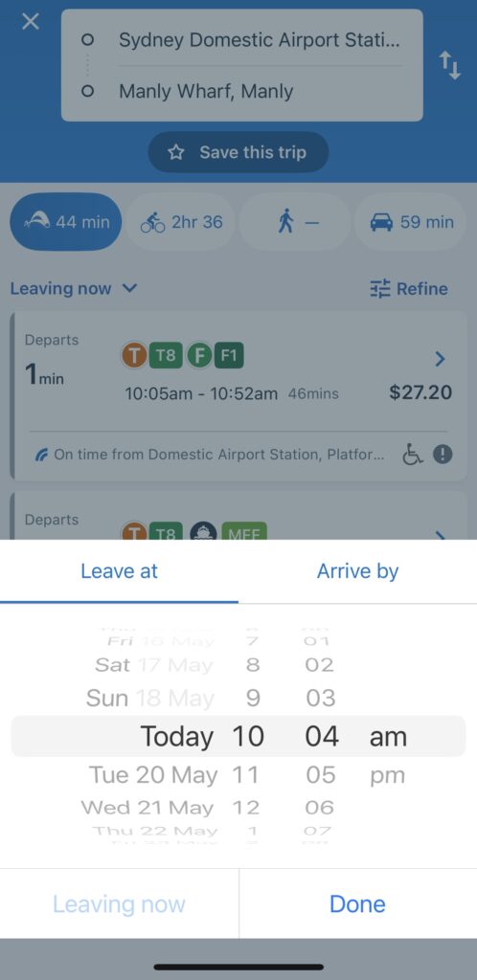Switch to the Arrive by tab
The image size is (477, 980).
357,571
